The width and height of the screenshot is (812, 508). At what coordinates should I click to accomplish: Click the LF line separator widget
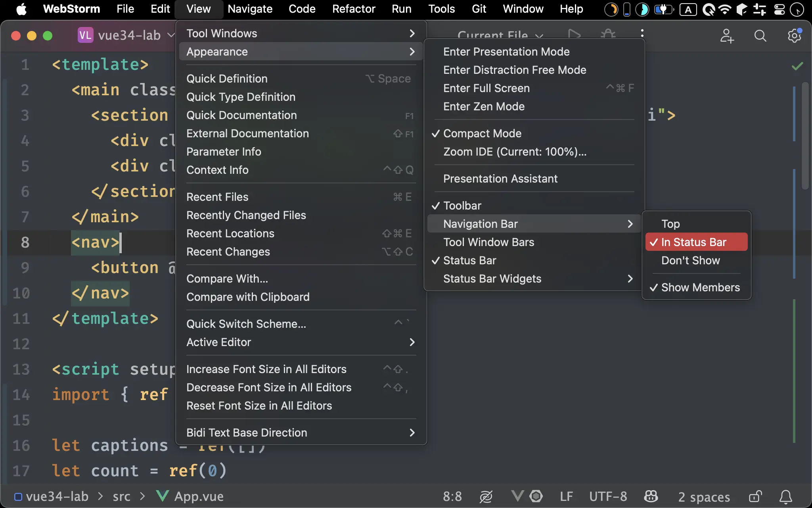(566, 496)
